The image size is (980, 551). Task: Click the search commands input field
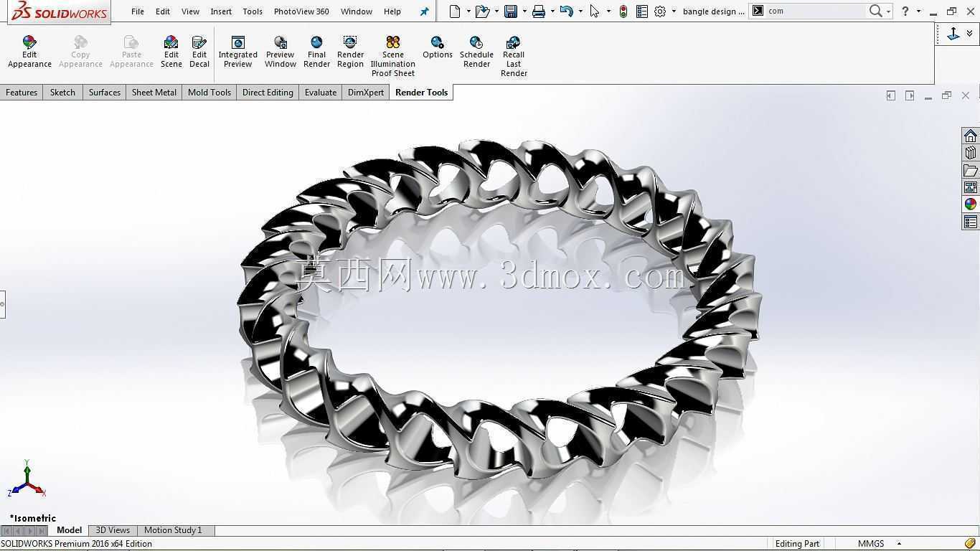click(816, 11)
